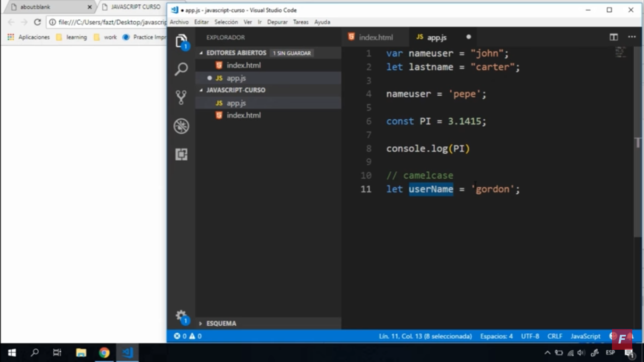Image resolution: width=644 pixels, height=362 pixels.
Task: Open the Debug view icon
Action: tap(181, 126)
